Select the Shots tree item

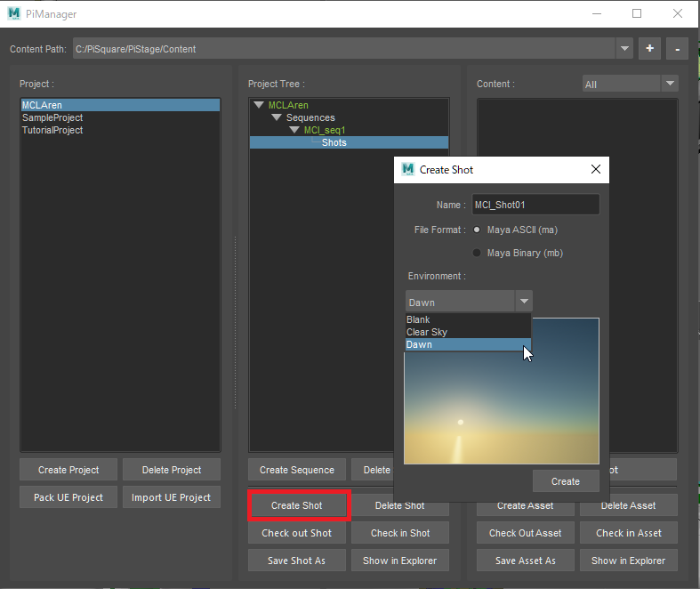click(x=349, y=142)
